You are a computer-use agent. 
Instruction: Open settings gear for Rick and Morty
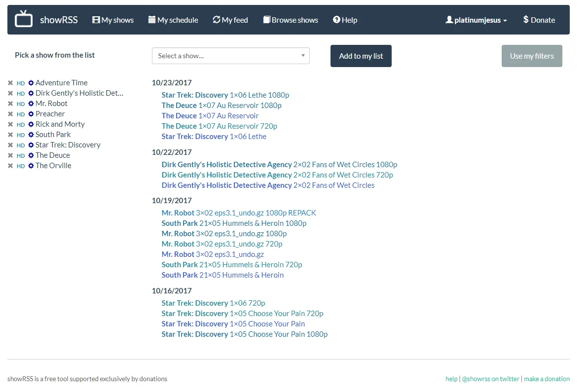click(31, 124)
